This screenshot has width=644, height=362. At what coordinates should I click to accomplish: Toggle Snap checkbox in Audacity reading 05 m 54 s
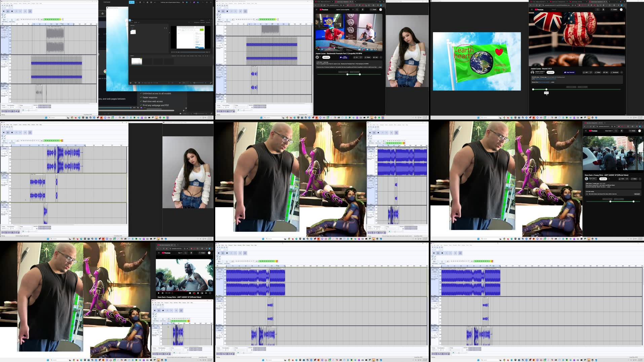20,105
